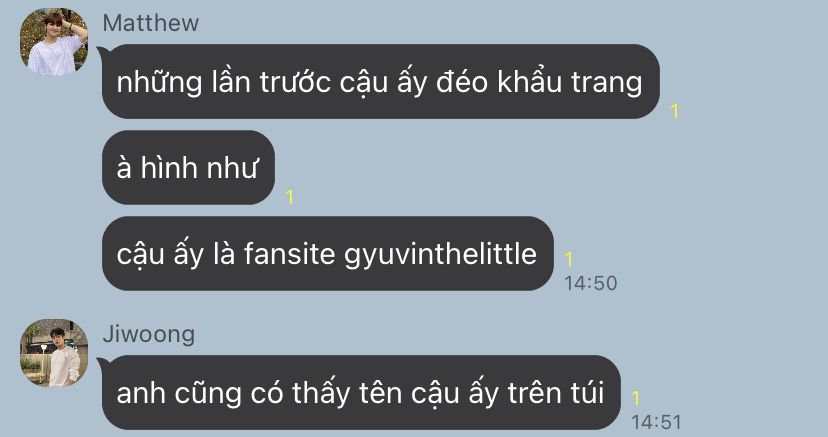Viewport: 828px width, 437px height.
Task: Click read count above the 14:50 timestamp
Action: 569,259
